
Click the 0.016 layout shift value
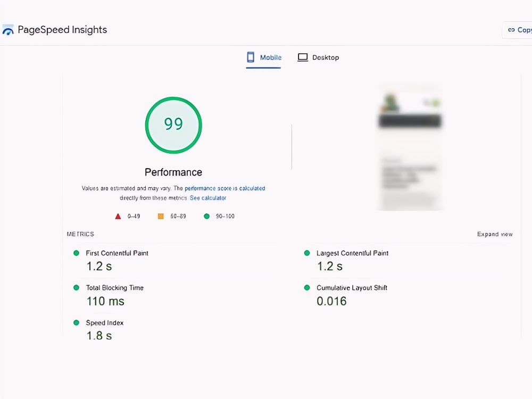click(x=331, y=301)
